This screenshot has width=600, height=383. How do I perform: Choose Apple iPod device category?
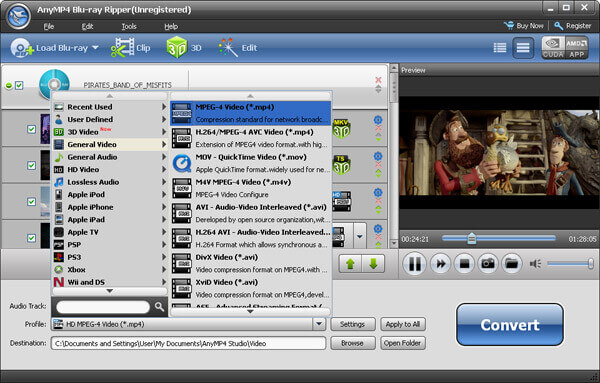click(110, 194)
